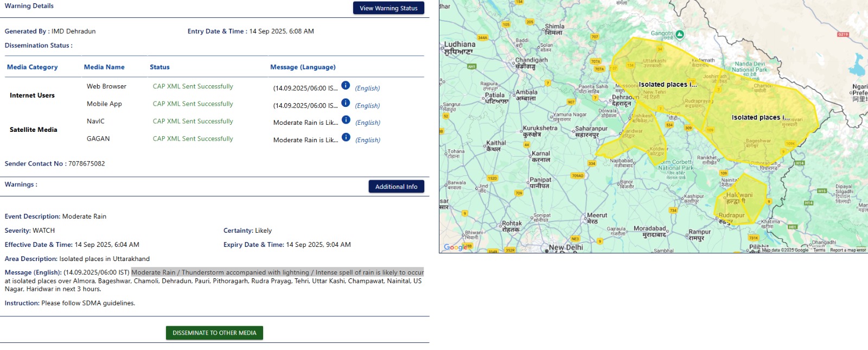Click the Media Name column header
The width and height of the screenshot is (868, 350).
[104, 67]
